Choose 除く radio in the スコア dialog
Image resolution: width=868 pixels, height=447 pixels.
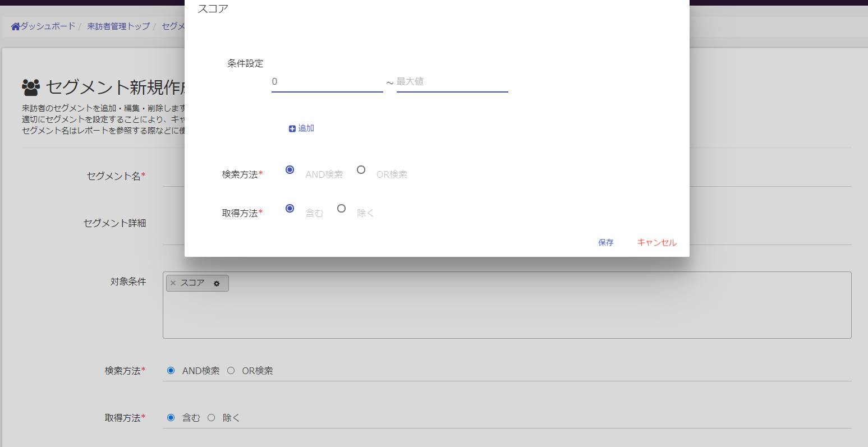point(341,209)
